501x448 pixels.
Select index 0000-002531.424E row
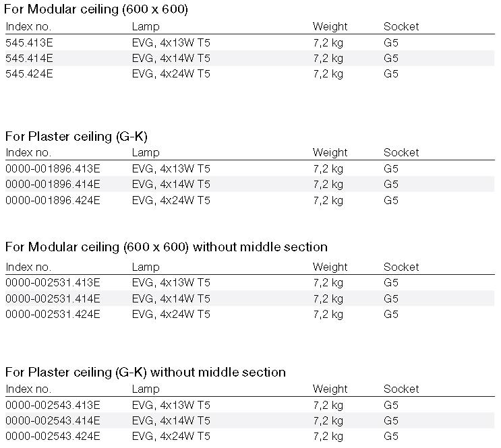point(250,314)
